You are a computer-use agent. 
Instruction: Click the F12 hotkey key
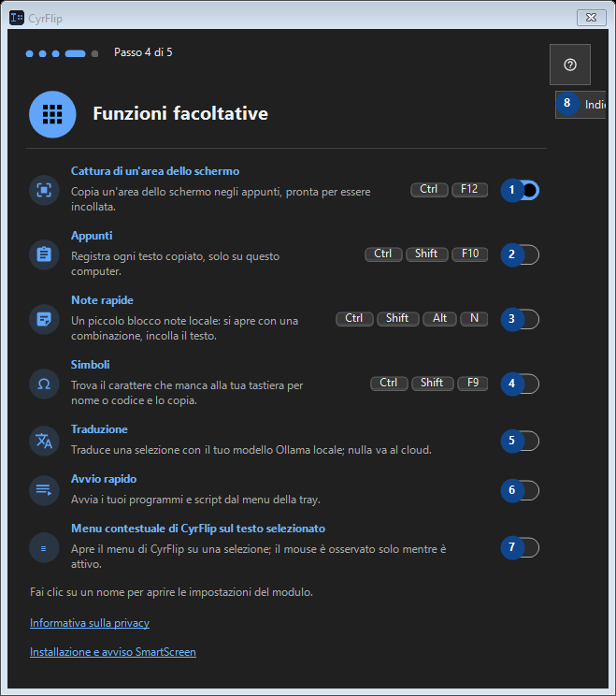pos(469,190)
